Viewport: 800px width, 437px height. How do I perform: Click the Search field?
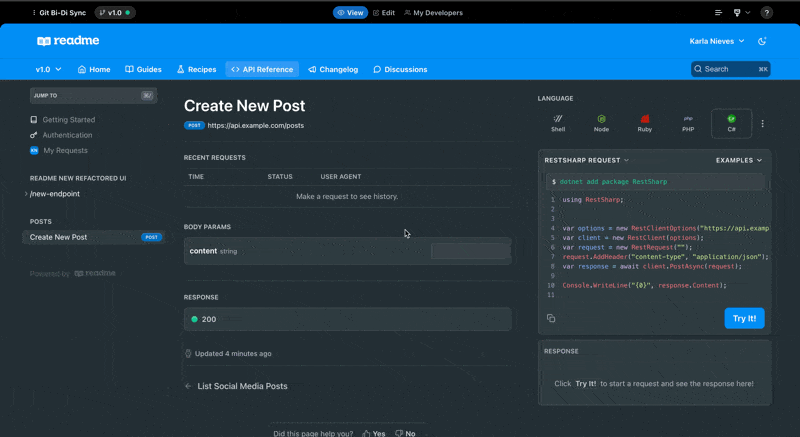731,69
